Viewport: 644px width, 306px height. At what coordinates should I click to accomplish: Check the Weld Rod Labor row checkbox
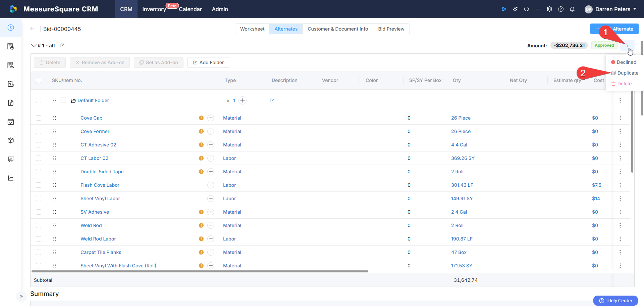(39, 239)
